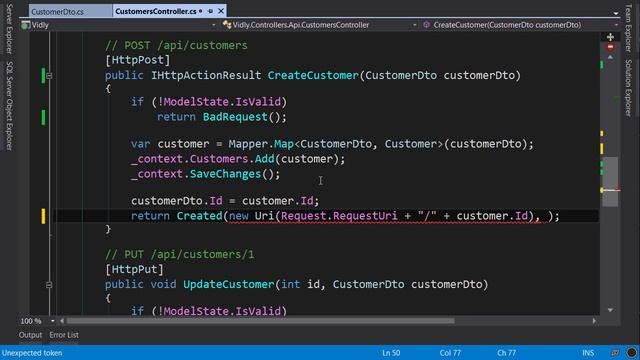This screenshot has height=360, width=640.
Task: Click IHttpActionResult return type
Action: tap(206, 76)
